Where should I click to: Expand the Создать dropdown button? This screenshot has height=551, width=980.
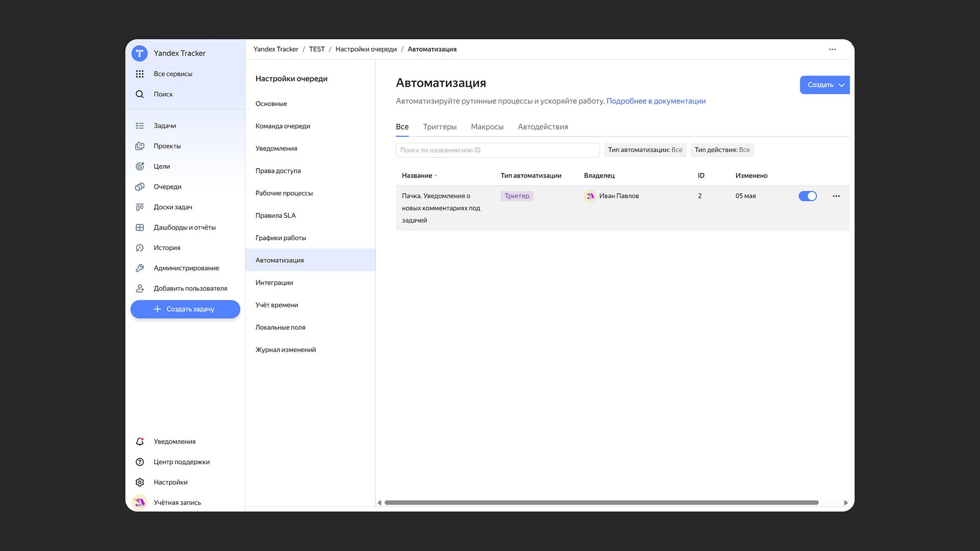(x=824, y=85)
